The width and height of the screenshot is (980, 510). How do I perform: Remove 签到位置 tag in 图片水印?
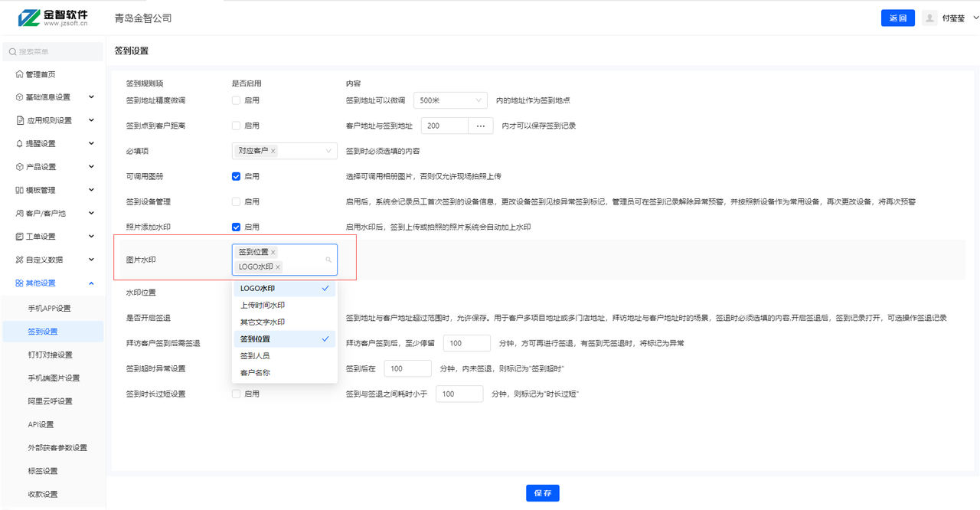coord(273,252)
